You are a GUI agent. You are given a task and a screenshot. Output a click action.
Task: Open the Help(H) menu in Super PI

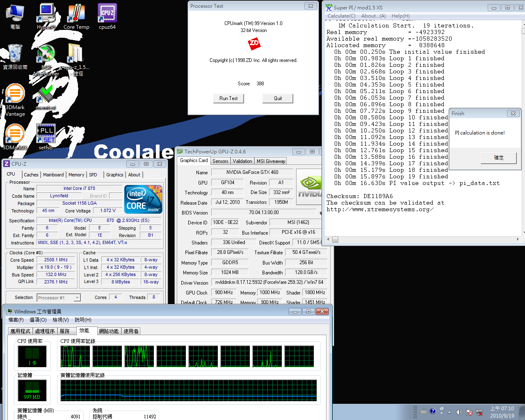[x=400, y=16]
